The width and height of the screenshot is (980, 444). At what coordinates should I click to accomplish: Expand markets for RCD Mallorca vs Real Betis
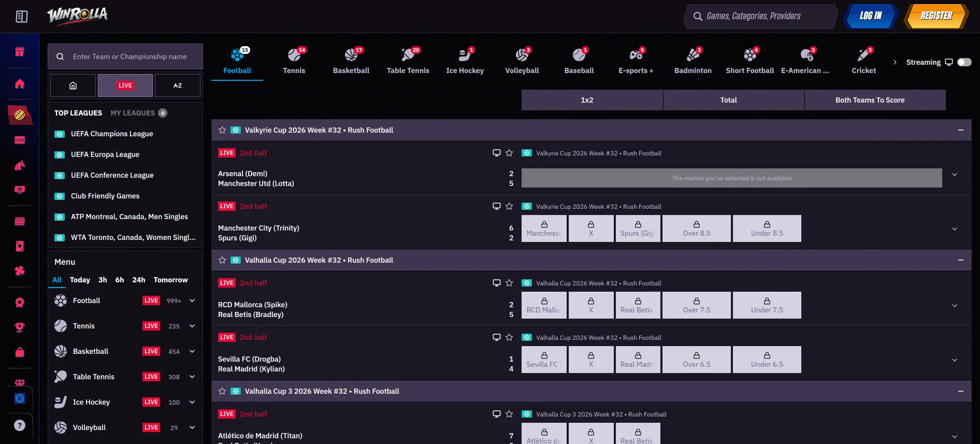point(955,306)
